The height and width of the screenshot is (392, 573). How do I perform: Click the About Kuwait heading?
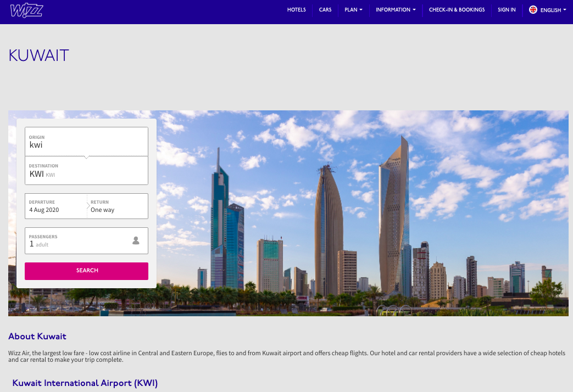pos(37,336)
